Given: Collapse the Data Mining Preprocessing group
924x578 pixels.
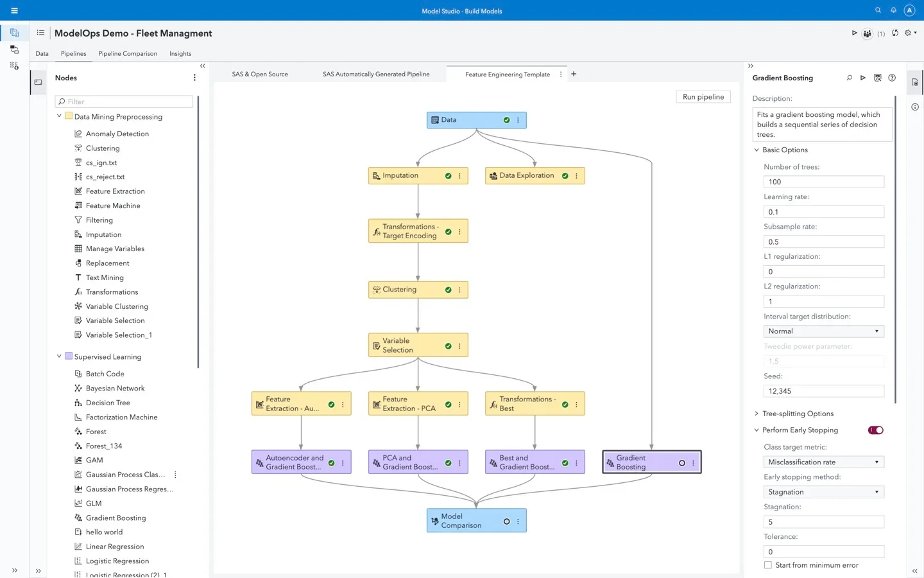Looking at the screenshot, I should pos(59,117).
